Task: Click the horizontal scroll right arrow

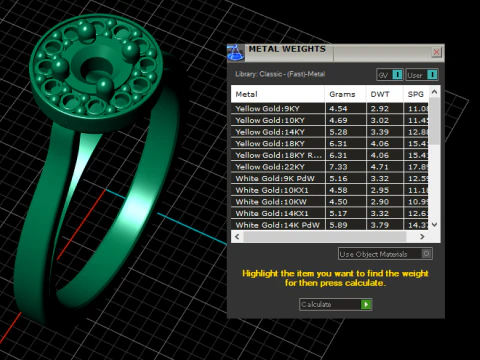Action: click(x=422, y=236)
